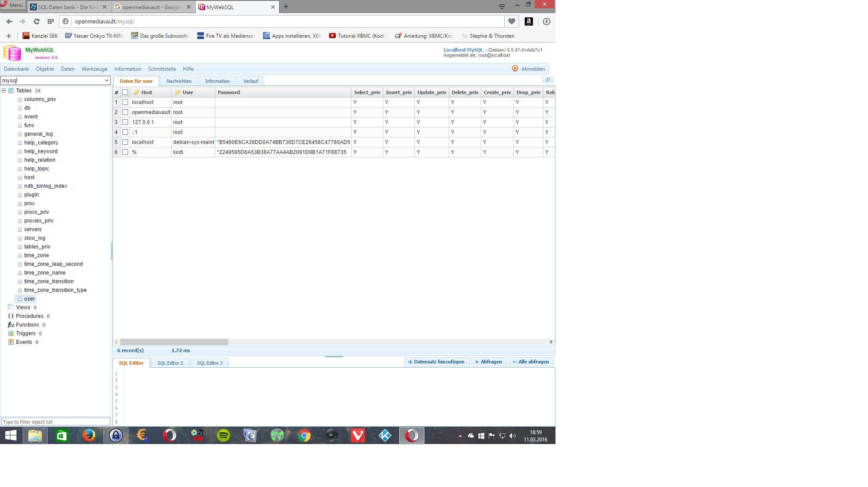868x487 pixels.
Task: Open Windows Start button
Action: (11, 435)
